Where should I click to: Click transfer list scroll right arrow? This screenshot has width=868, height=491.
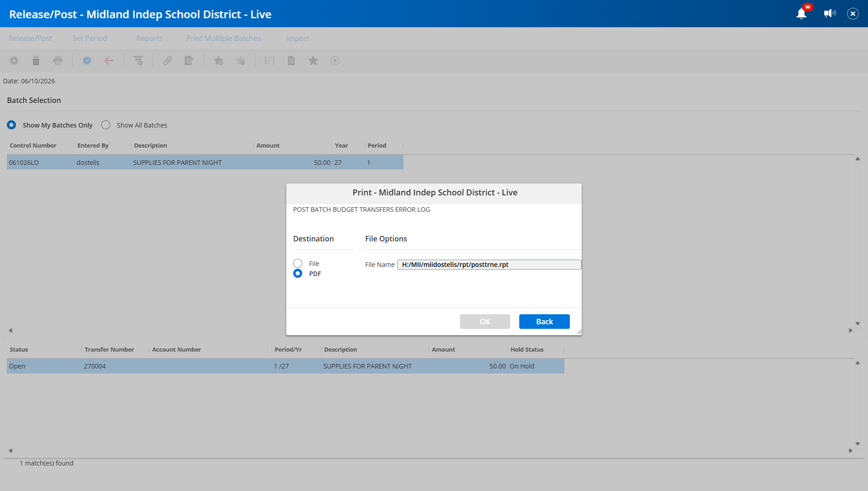851,451
